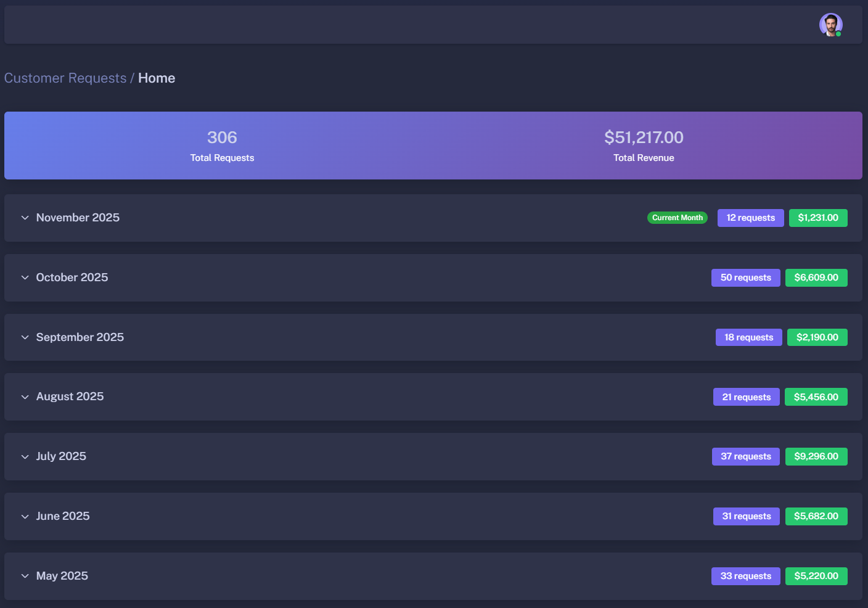Select the $9,296.00 revenue badge

pos(816,456)
